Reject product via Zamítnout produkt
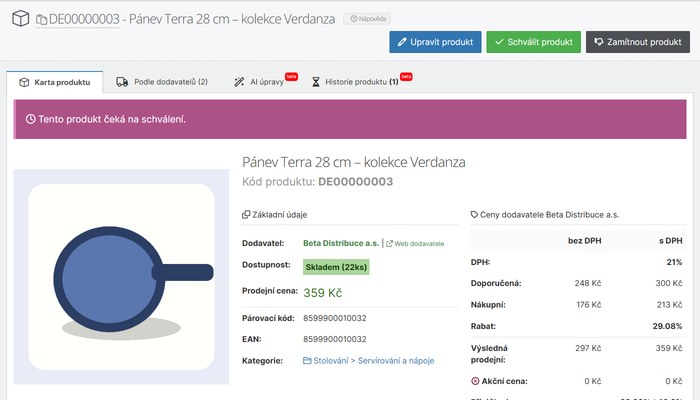Image resolution: width=700 pixels, height=400 pixels. click(638, 42)
